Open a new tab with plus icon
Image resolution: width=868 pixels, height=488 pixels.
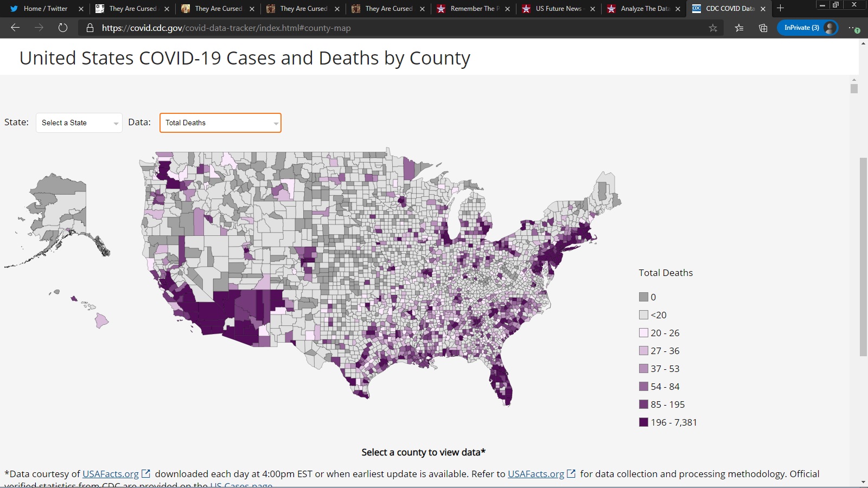coord(780,8)
